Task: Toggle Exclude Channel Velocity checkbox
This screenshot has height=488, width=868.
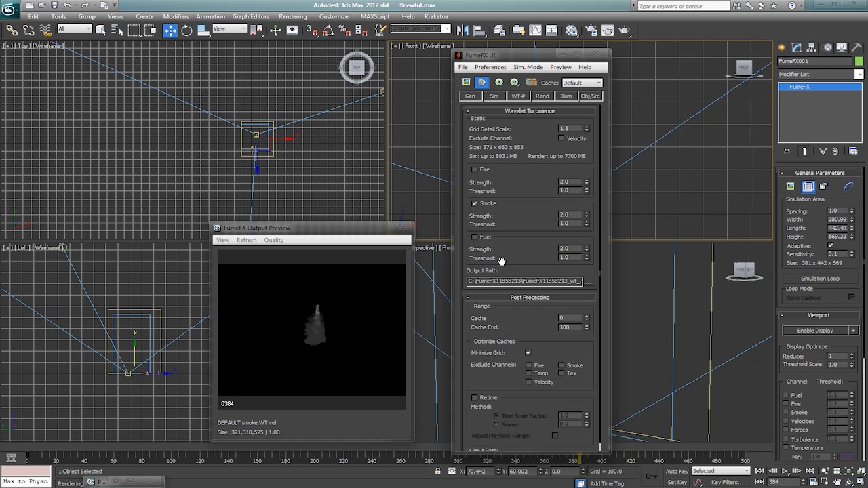Action: pyautogui.click(x=561, y=138)
